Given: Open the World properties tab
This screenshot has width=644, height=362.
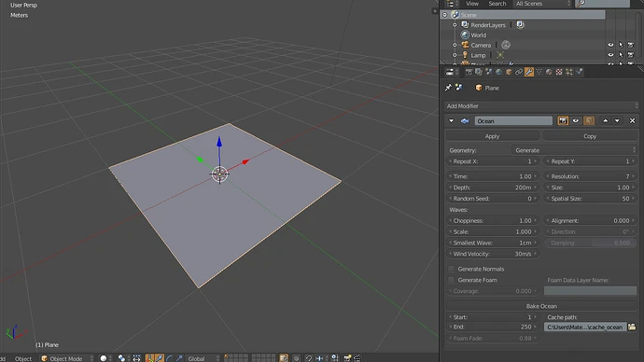Looking at the screenshot, I should tap(498, 72).
